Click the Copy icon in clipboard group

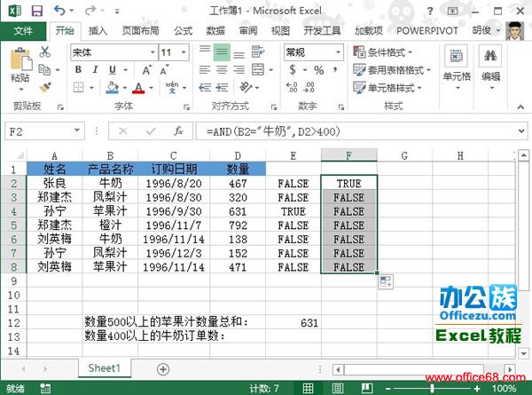point(44,69)
